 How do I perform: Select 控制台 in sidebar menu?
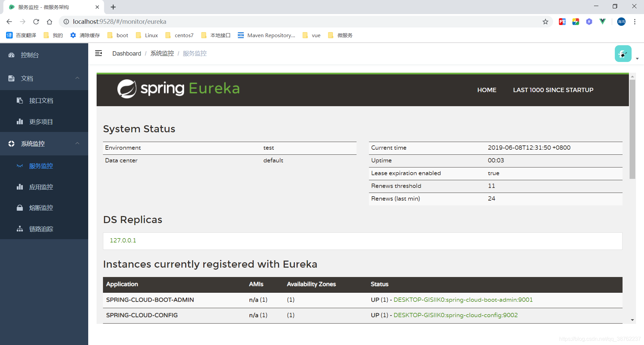pyautogui.click(x=44, y=55)
